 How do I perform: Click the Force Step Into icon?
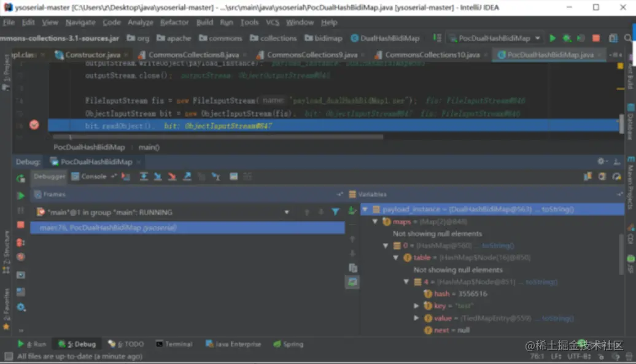[x=172, y=177]
